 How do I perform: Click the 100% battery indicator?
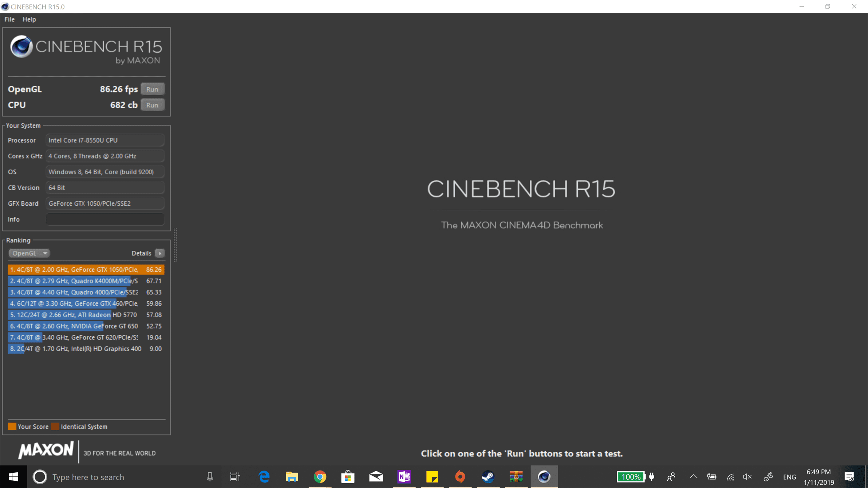(x=631, y=477)
